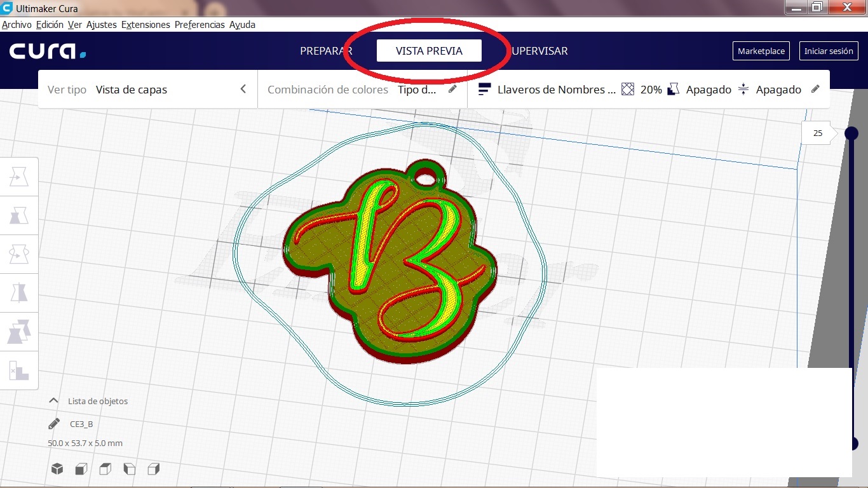Image resolution: width=868 pixels, height=488 pixels.
Task: Switch to right side view cube icon
Action: point(153,469)
